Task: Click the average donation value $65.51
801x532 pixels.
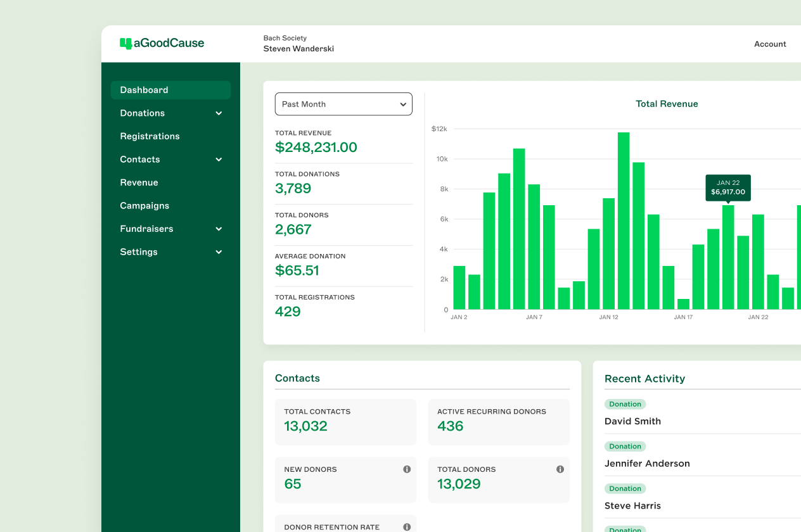Action: [297, 271]
